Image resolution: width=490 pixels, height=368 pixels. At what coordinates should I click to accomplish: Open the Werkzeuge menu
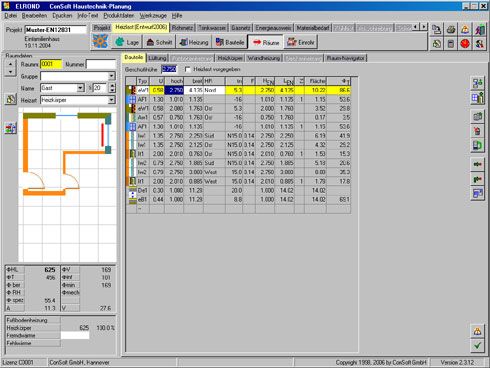153,16
